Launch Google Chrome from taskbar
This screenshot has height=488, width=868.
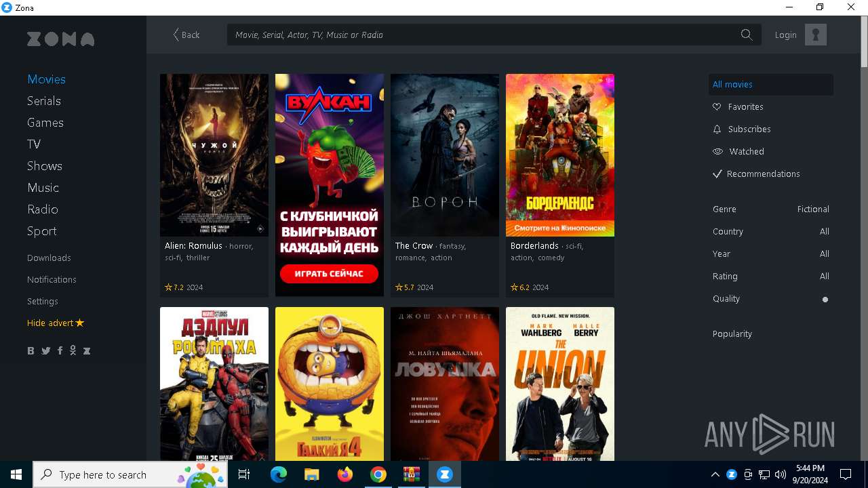[x=378, y=474]
